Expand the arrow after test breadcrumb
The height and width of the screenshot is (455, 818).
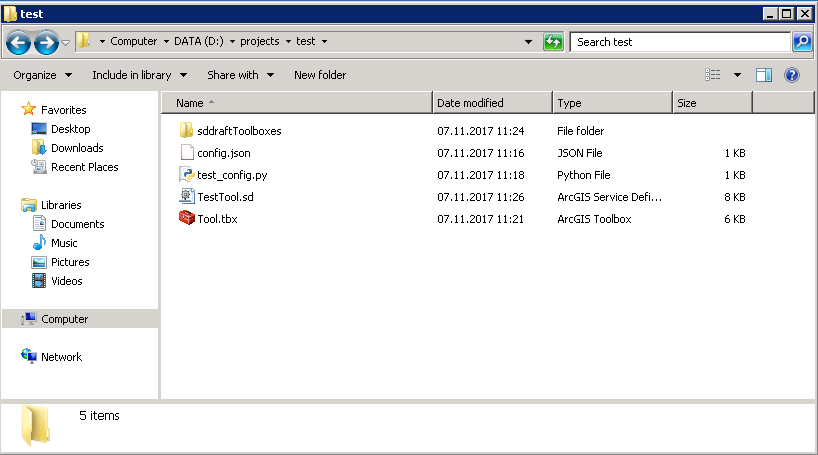pos(324,41)
